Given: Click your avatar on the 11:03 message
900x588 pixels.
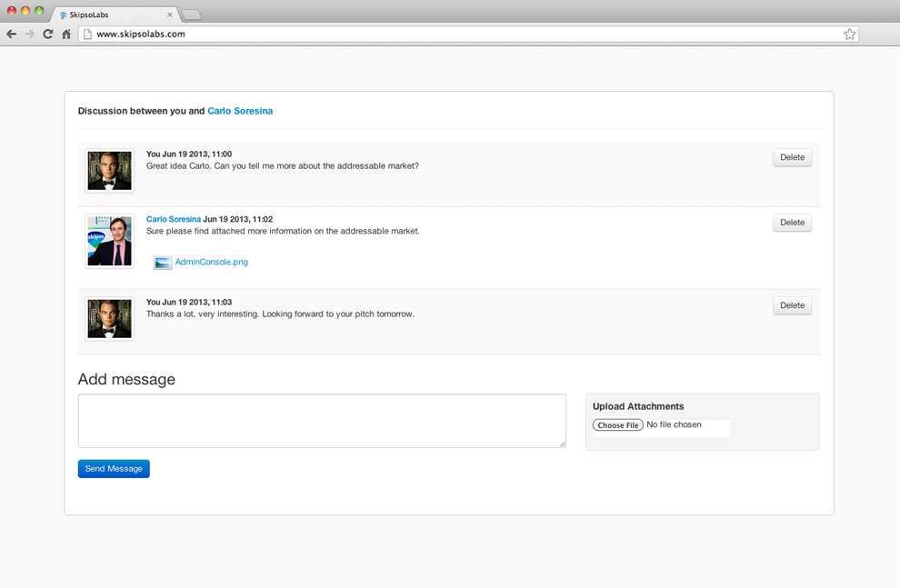Looking at the screenshot, I should 110,319.
